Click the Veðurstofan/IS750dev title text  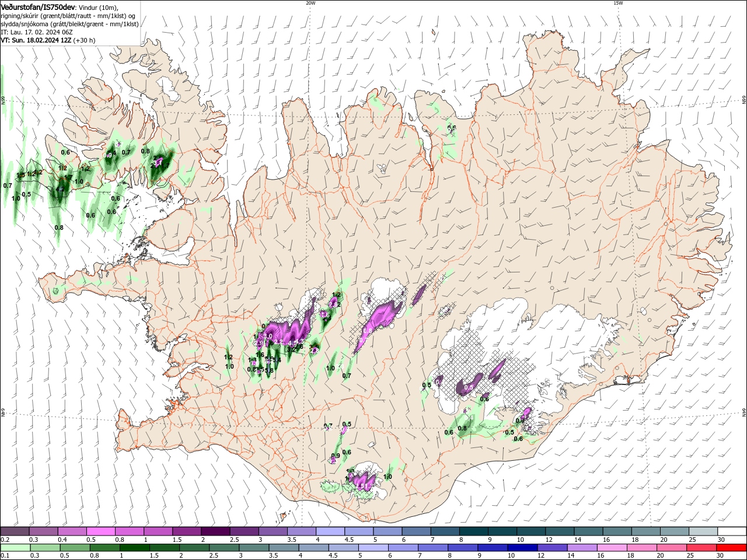(x=38, y=6)
